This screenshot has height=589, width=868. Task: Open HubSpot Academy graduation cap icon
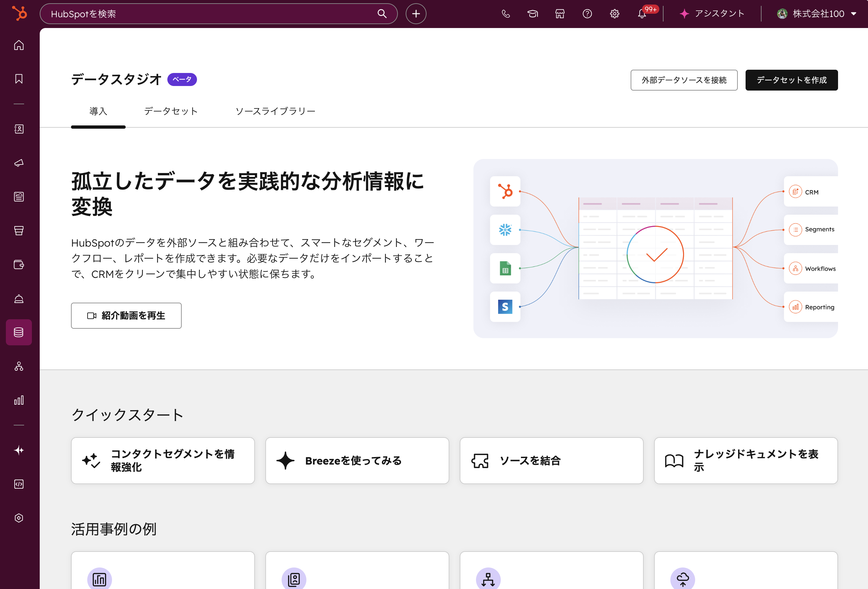pos(533,13)
